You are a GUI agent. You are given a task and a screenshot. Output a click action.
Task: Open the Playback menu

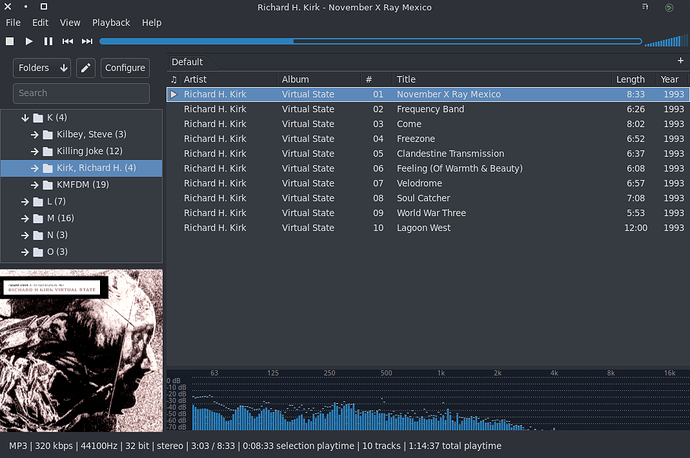click(111, 22)
